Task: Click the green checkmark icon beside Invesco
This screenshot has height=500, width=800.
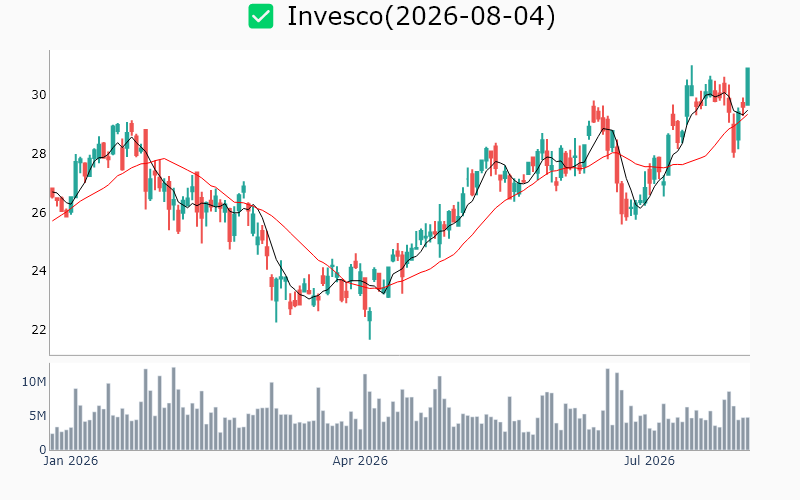Action: (261, 16)
